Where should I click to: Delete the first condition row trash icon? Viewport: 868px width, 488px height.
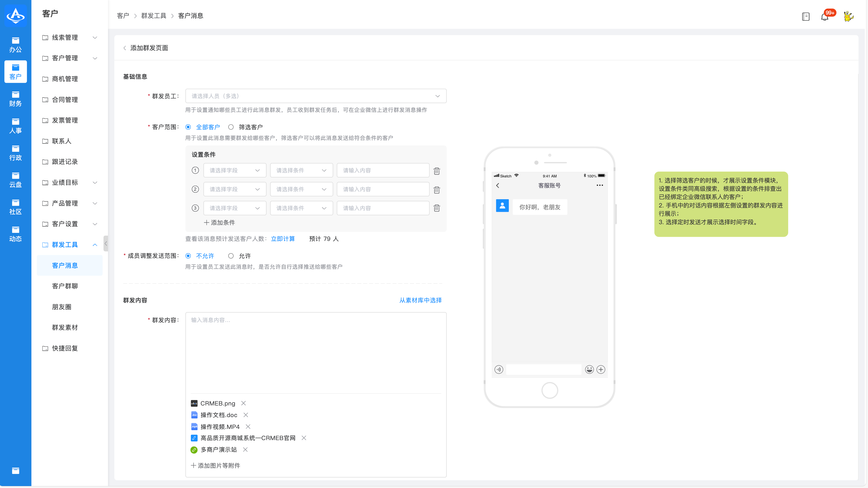tap(436, 171)
